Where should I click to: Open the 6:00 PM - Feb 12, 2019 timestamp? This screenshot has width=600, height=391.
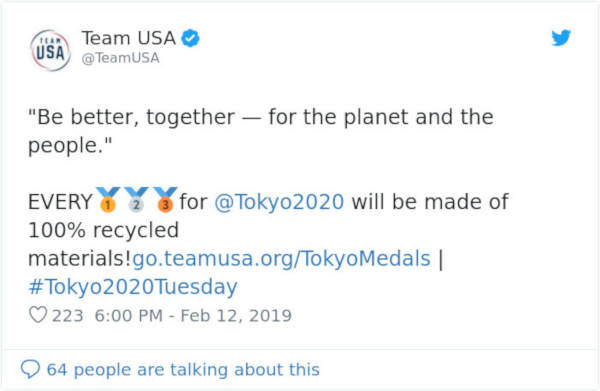pyautogui.click(x=193, y=316)
